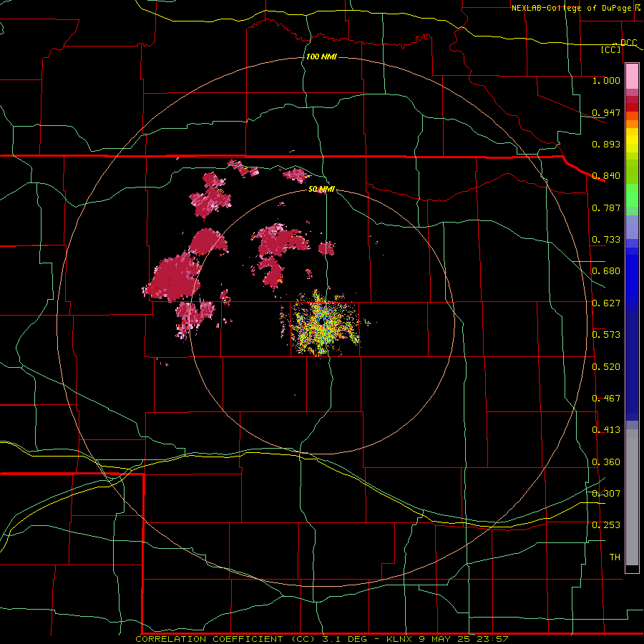Click the 50 NMI range ring label
The width and height of the screenshot is (644, 644).
[x=321, y=190]
